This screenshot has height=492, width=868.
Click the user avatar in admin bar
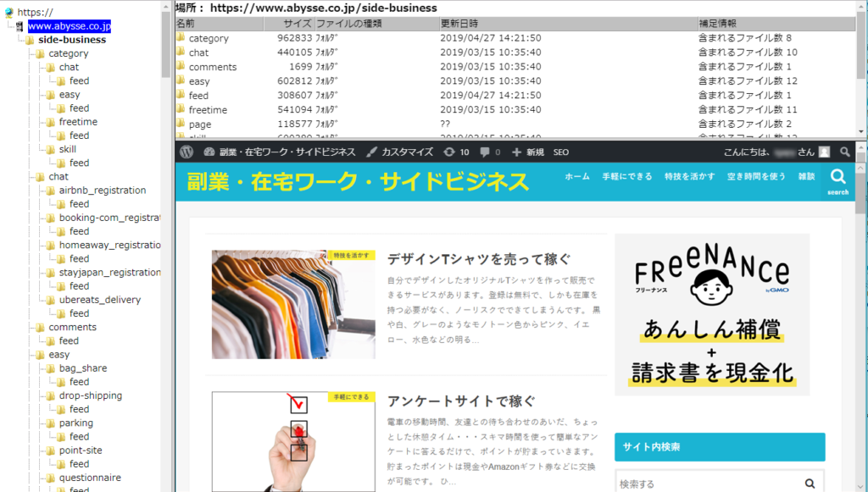[824, 153]
